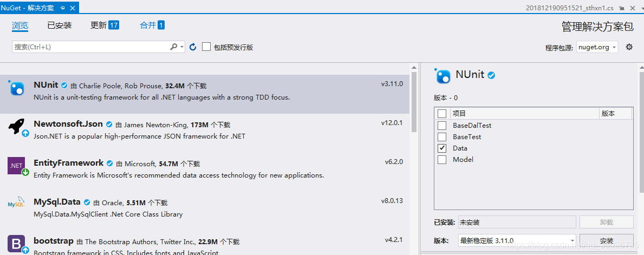Switch to the 已安装 tab
This screenshot has height=255, width=644.
coord(59,25)
